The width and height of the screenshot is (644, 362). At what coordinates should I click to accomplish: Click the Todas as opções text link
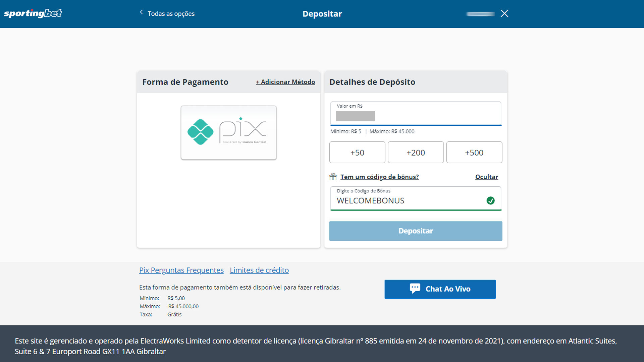pos(171,14)
